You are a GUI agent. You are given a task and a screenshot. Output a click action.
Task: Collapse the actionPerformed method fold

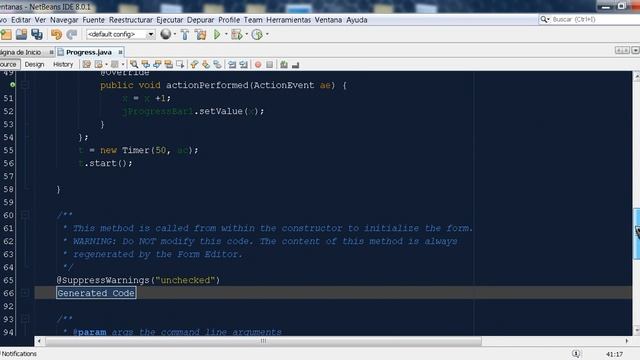coord(24,85)
